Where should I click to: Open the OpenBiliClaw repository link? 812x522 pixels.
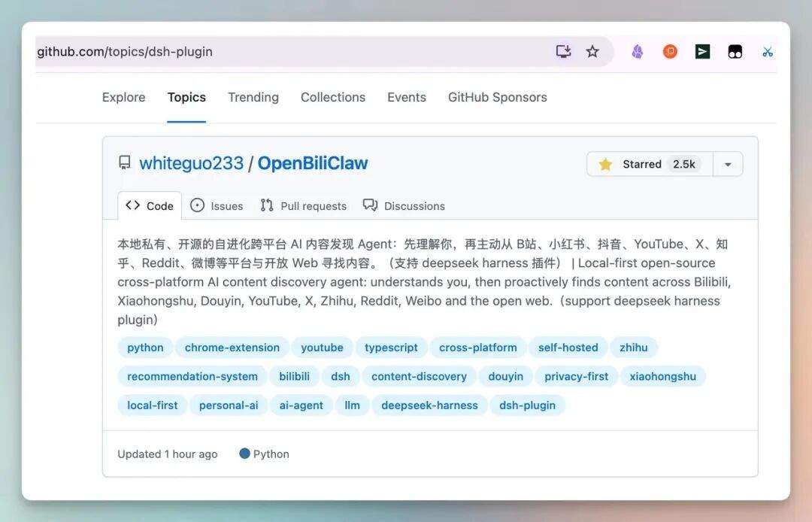313,163
